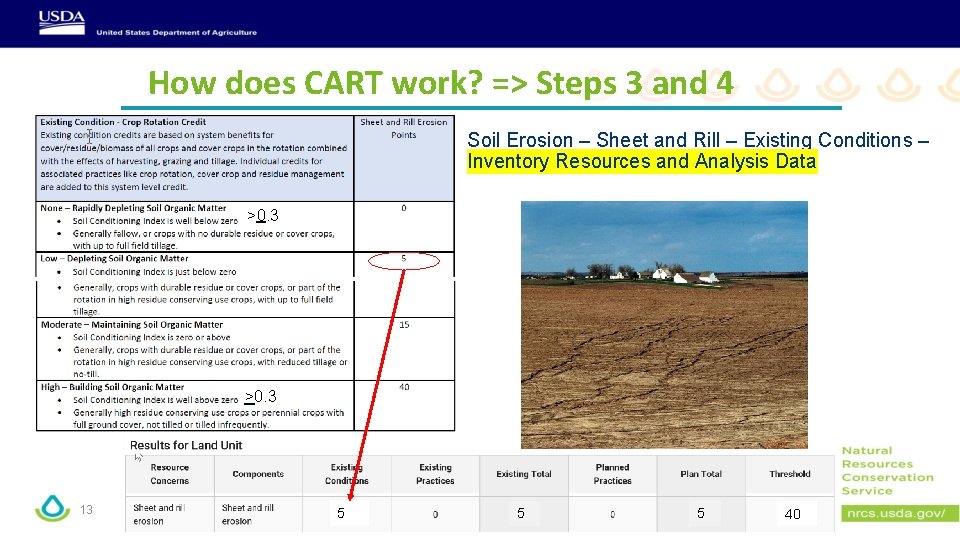Screen dimensions: 960x540
Task: Click the 'Resource Concerns' column header
Action: pyautogui.click(x=170, y=474)
